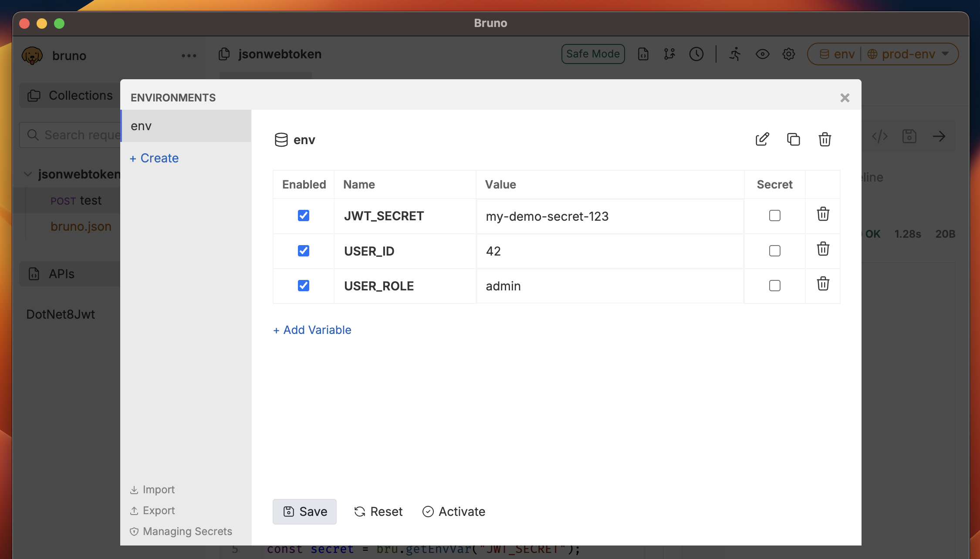Mark JWT_SECRET as a Secret
Viewport: 980px width, 559px height.
pos(774,216)
